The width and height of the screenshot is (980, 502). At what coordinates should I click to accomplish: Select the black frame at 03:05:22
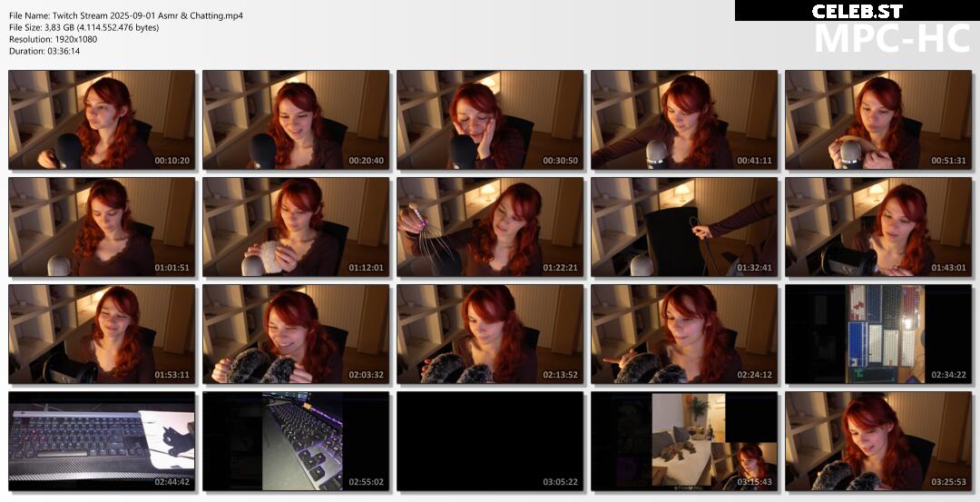click(490, 441)
